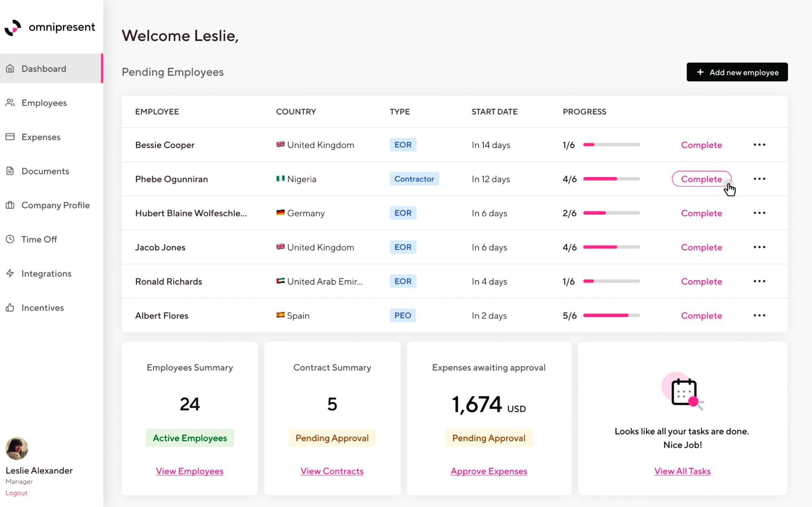812x507 pixels.
Task: Click the Active Employees badge
Action: [x=190, y=438]
